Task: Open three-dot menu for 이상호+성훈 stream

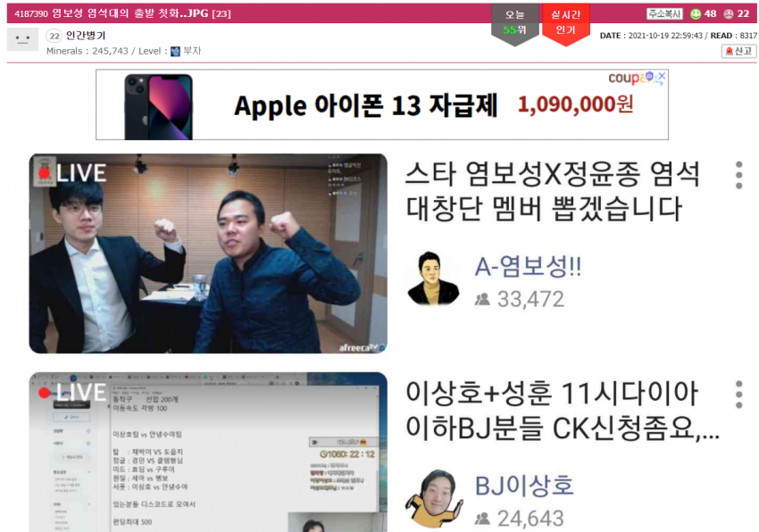Action: 738,395
